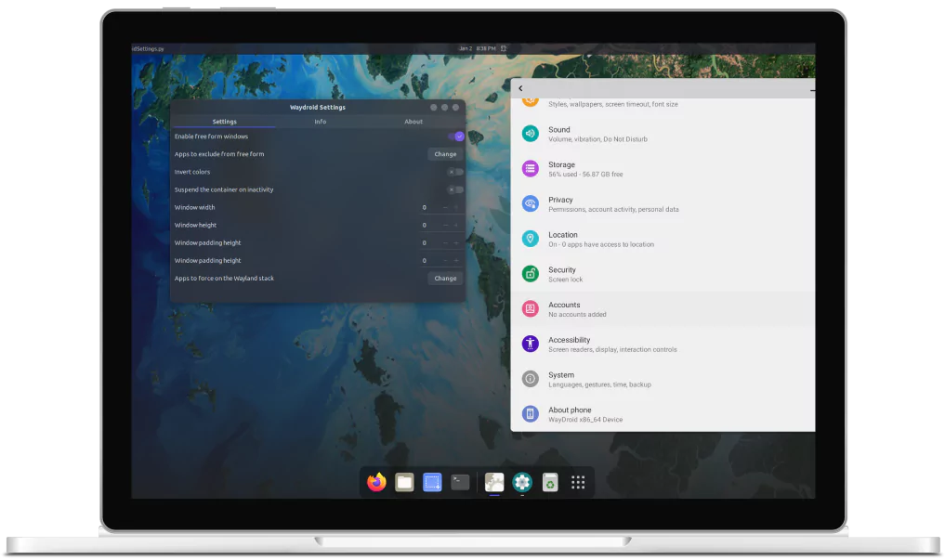Screen dimensions: 945x560
Task: Launch Firefox from the dock
Action: pos(376,482)
